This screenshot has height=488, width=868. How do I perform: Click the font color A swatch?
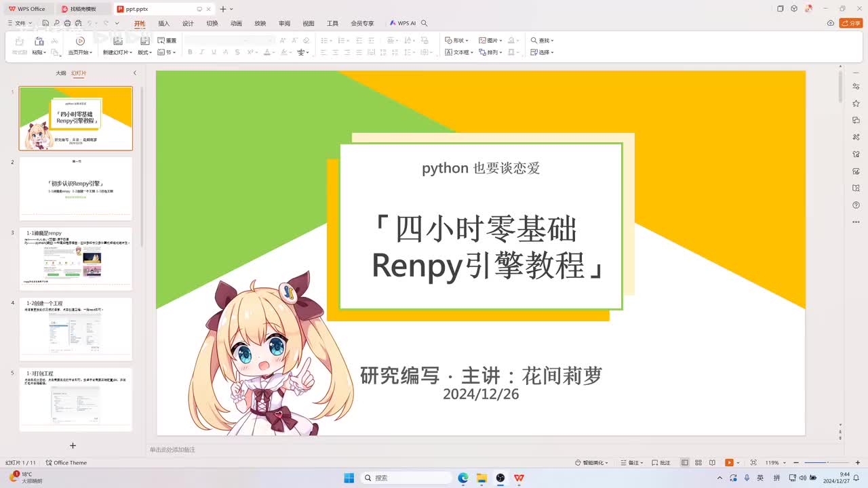pyautogui.click(x=267, y=52)
